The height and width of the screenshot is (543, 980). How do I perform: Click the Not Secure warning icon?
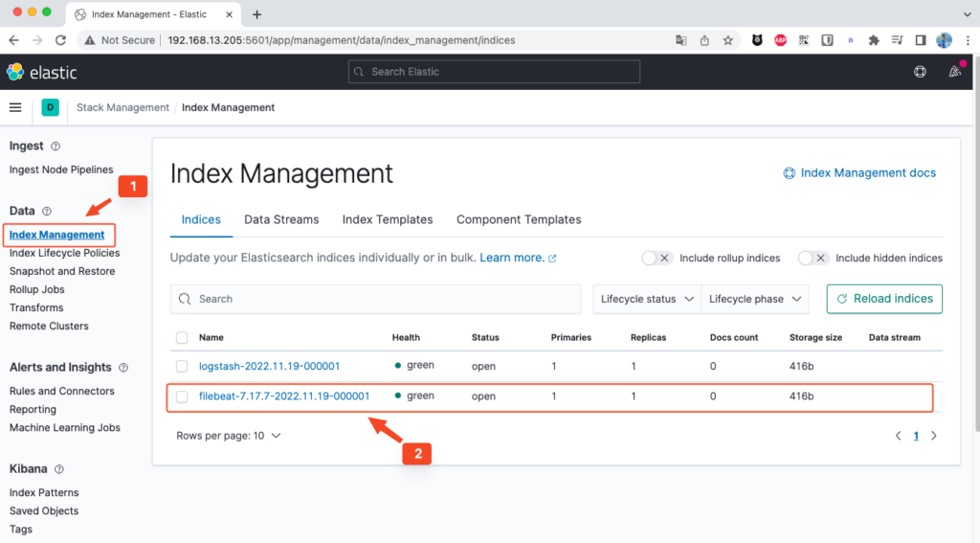[90, 40]
